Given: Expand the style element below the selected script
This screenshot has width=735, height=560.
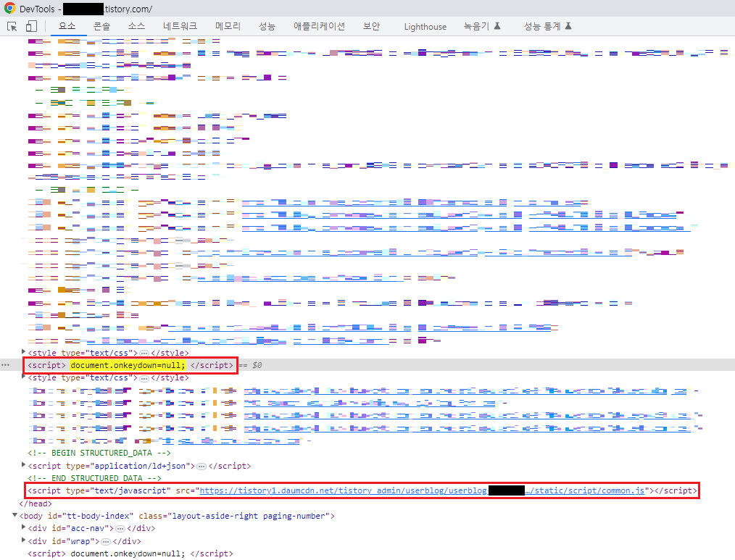Looking at the screenshot, I should (x=23, y=376).
